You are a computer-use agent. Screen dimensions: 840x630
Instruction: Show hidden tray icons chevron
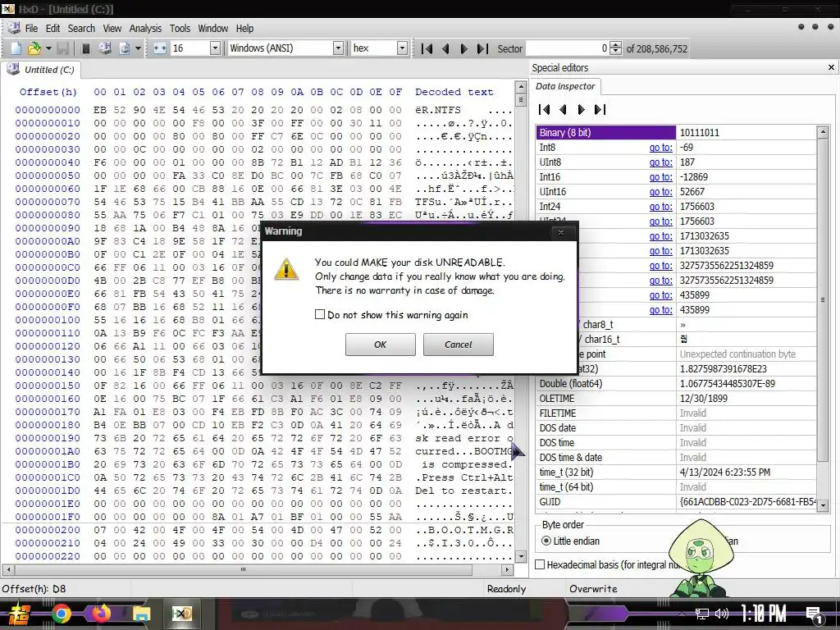[x=682, y=614]
